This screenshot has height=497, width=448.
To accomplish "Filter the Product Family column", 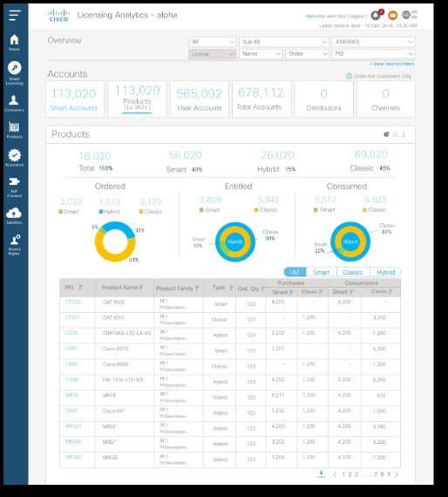I will point(197,288).
